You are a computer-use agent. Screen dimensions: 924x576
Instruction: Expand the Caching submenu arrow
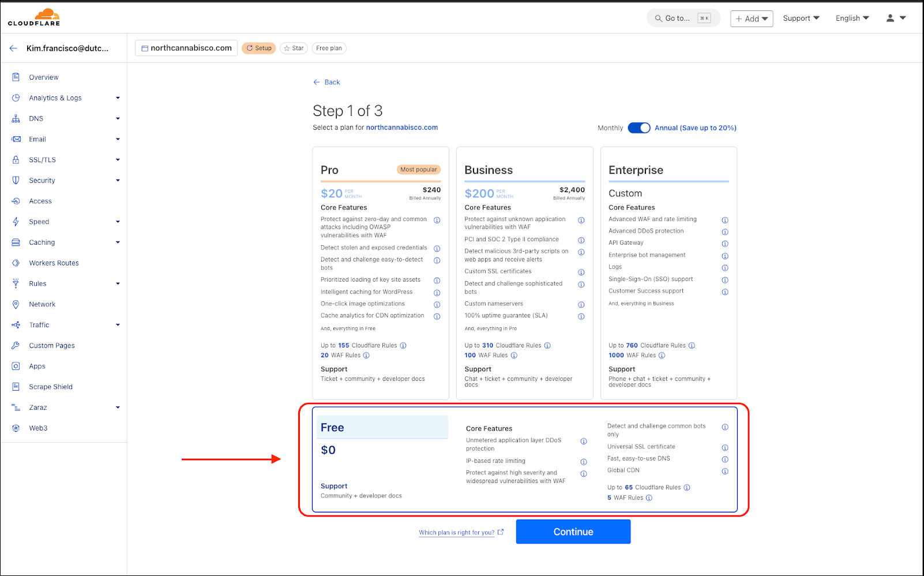tap(118, 242)
